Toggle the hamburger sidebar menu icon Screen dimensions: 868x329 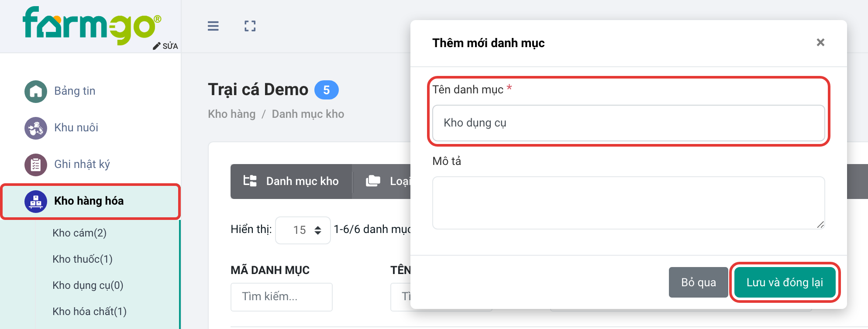[x=213, y=26]
